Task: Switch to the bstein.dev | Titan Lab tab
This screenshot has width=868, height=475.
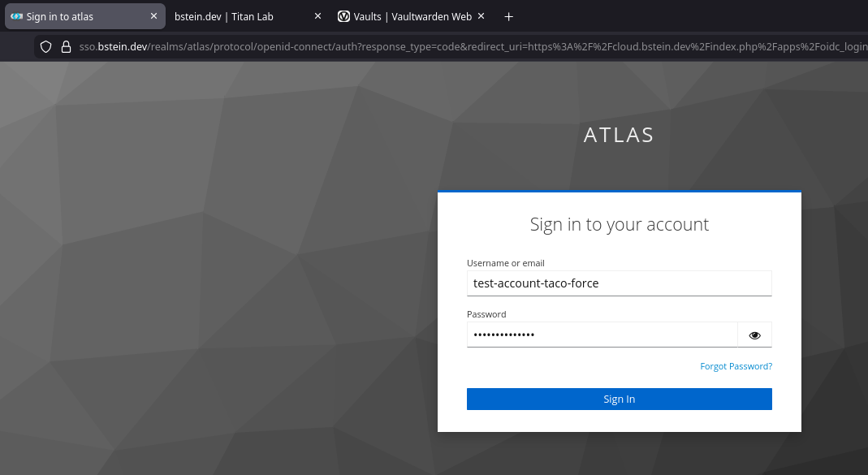Action: pyautogui.click(x=224, y=16)
